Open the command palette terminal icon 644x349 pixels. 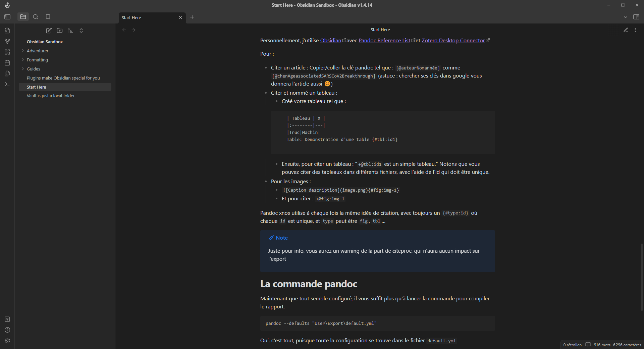7,84
